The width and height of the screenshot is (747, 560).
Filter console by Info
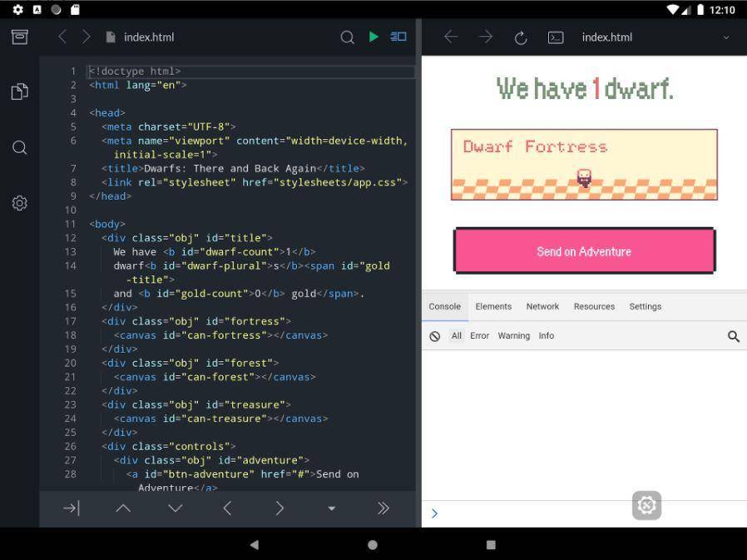point(546,335)
